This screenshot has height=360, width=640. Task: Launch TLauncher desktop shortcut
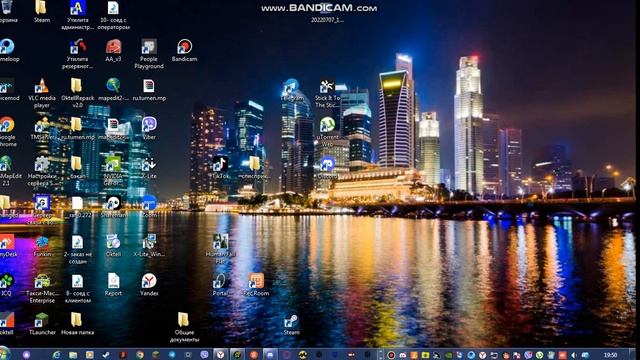pyautogui.click(x=42, y=324)
